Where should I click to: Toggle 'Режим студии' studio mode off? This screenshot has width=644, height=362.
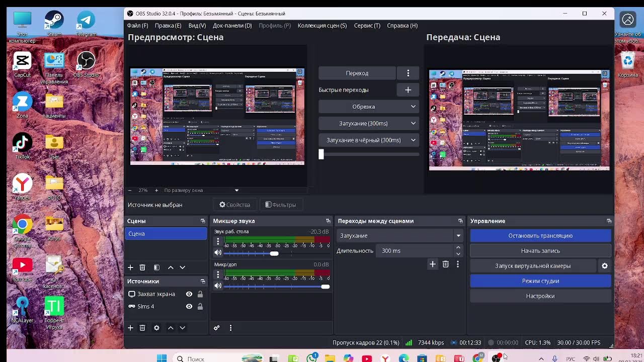click(540, 281)
